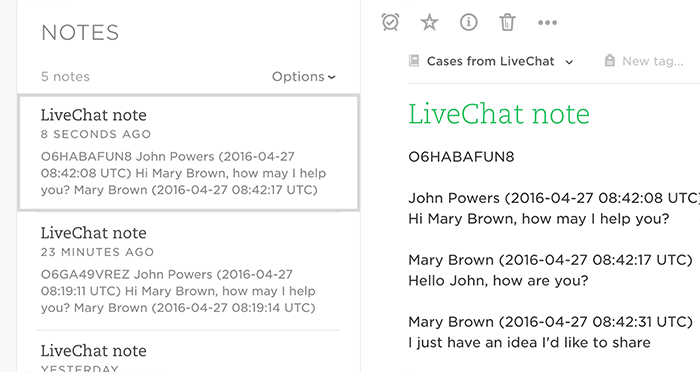Click the New tag... field
Image resolution: width=700 pixels, height=372 pixels.
click(x=652, y=61)
